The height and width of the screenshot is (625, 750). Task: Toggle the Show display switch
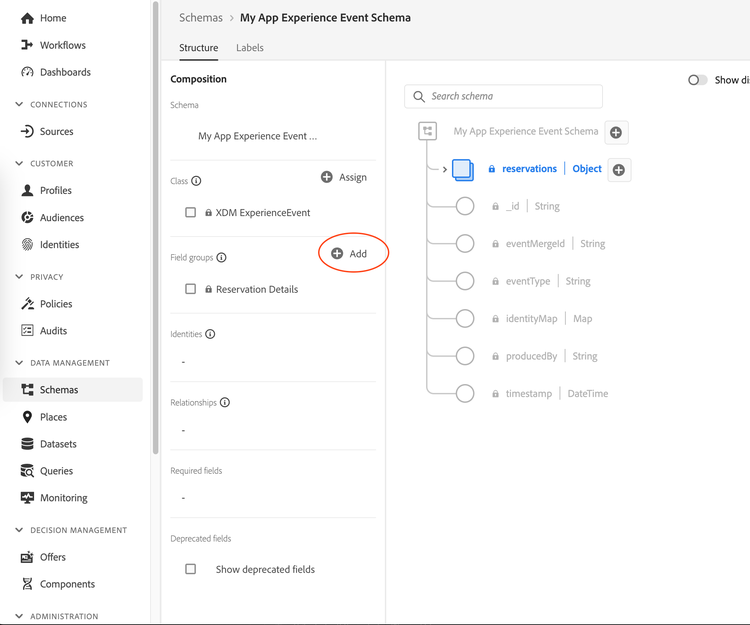tap(697, 80)
